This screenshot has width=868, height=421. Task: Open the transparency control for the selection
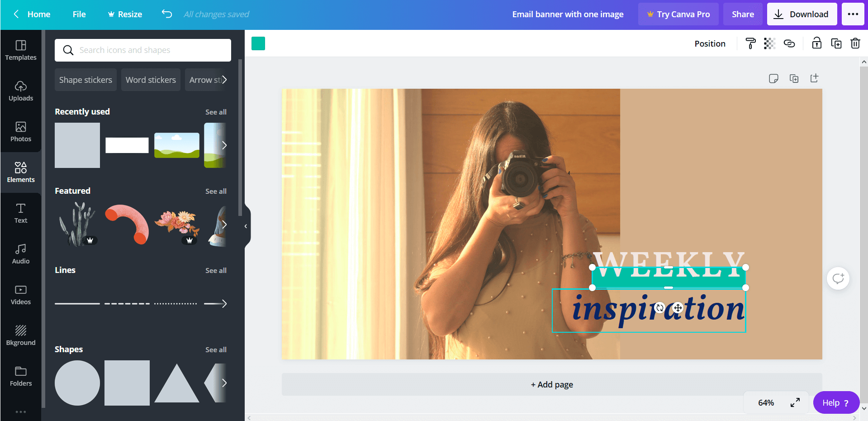click(769, 43)
